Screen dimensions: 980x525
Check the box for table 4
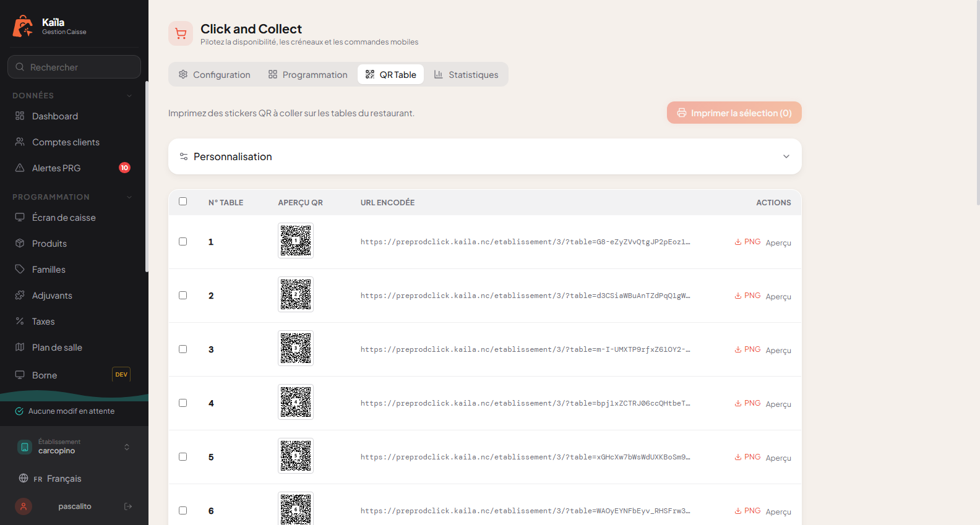pos(183,403)
